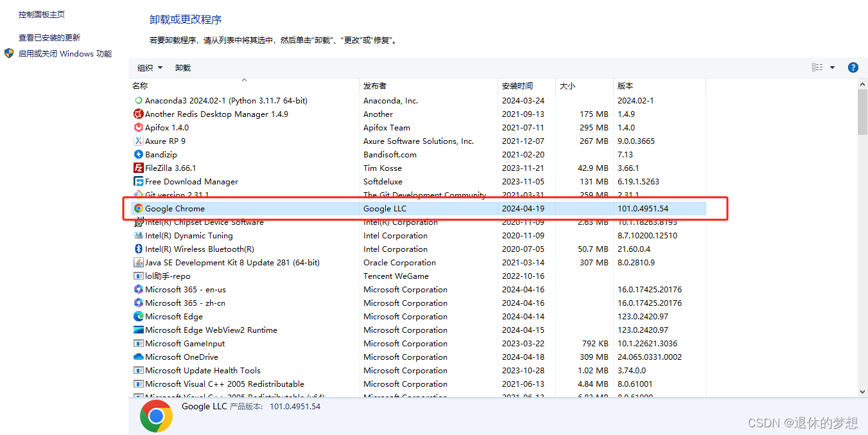Click the Microsoft Edge WebView2 Runtime icon
This screenshot has width=868, height=435.
pyautogui.click(x=138, y=330)
